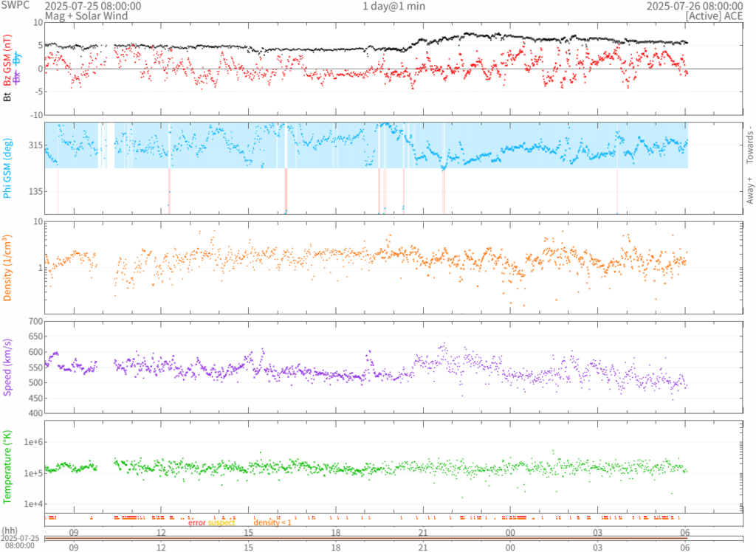Image resolution: width=756 pixels, height=552 pixels.
Task: Open the 'Mag + Solar Wind' plot selector
Action: 86,15
